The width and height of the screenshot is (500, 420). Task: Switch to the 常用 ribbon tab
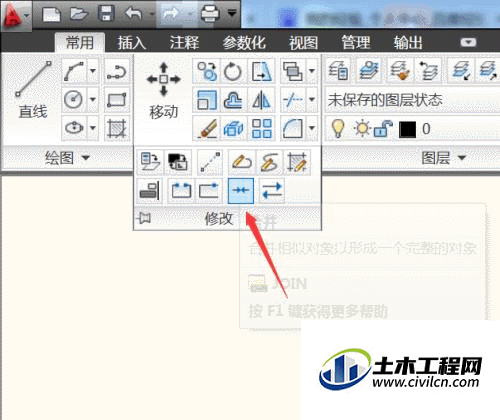tap(80, 43)
